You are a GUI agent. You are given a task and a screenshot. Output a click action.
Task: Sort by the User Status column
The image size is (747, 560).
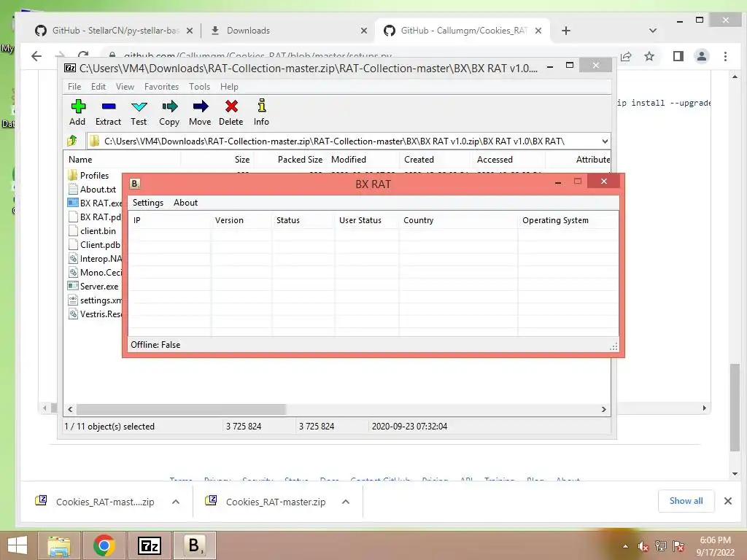[367, 220]
